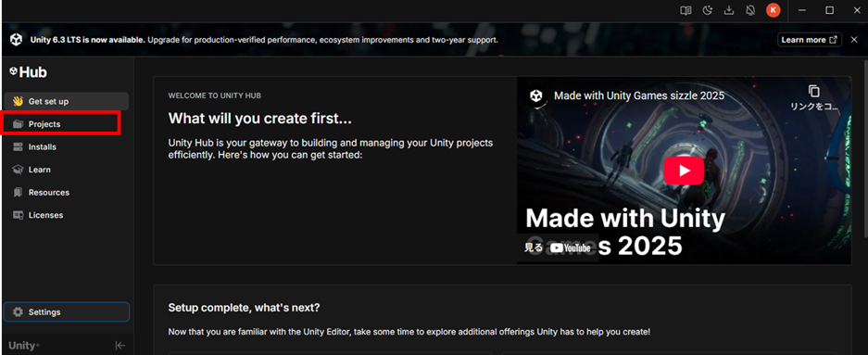Select Get set up in the sidebar
Image resolution: width=868 pixels, height=355 pixels.
tap(67, 101)
